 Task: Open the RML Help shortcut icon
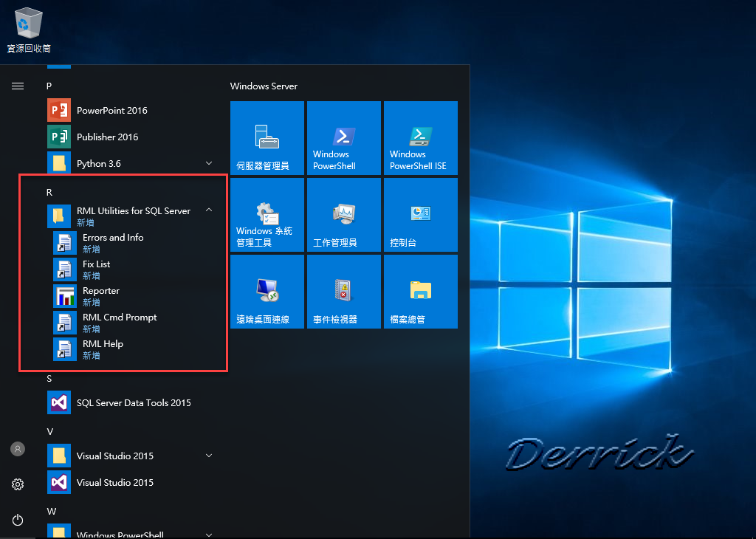coord(65,349)
